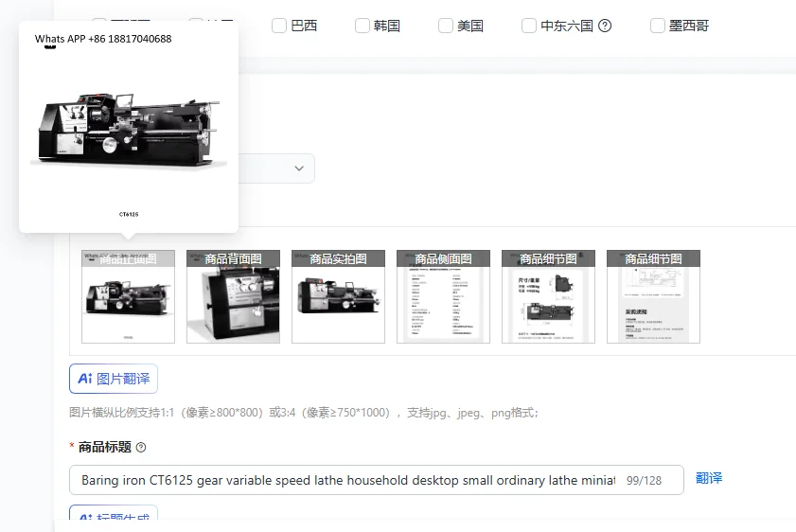The image size is (796, 532).
Task: Open help icon beside 商品标题
Action: (141, 447)
